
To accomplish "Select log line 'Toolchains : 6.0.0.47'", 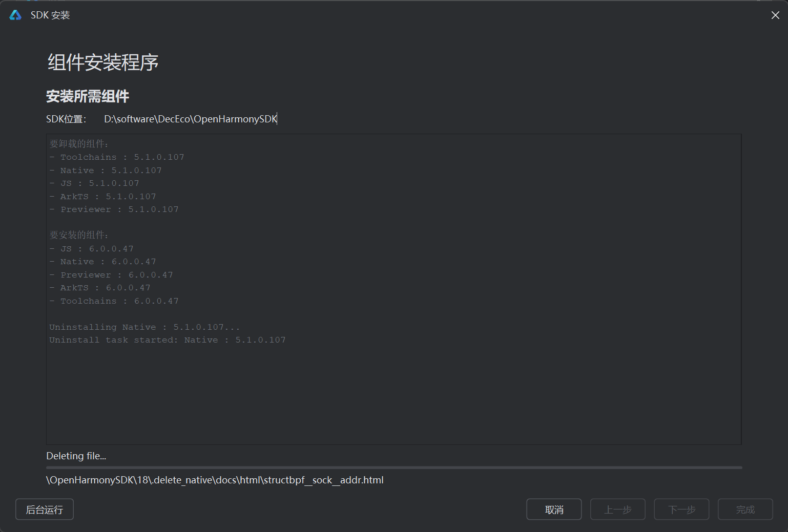I will [x=114, y=301].
